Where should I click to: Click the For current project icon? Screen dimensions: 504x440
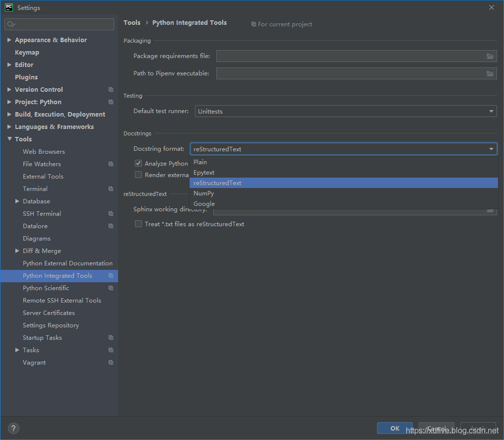coord(253,24)
